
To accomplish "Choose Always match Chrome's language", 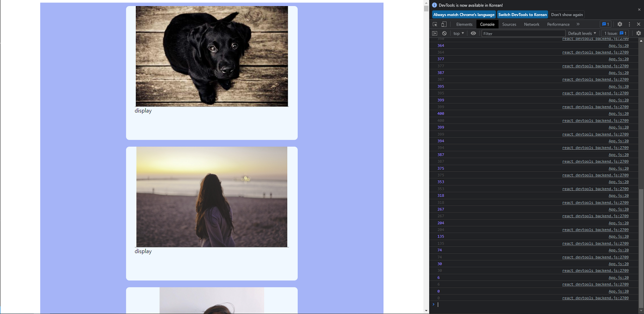I will [x=464, y=15].
